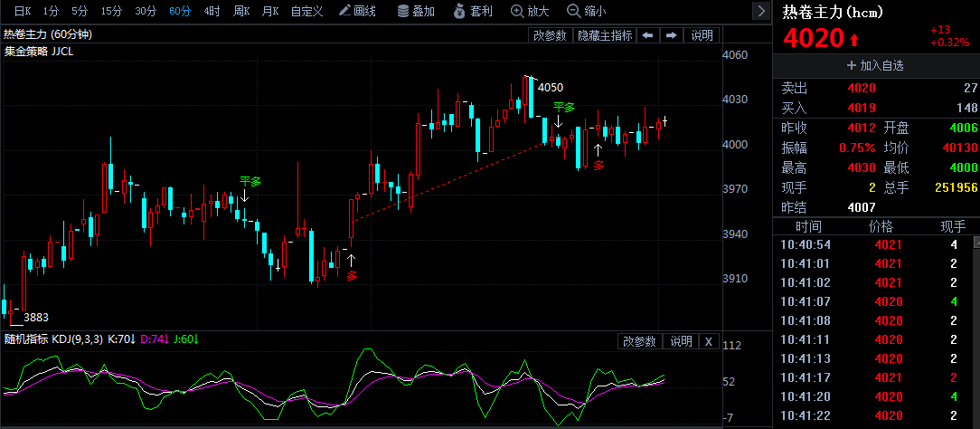Add contract via 加入自选 button
This screenshot has width=980, height=429.
(x=874, y=65)
